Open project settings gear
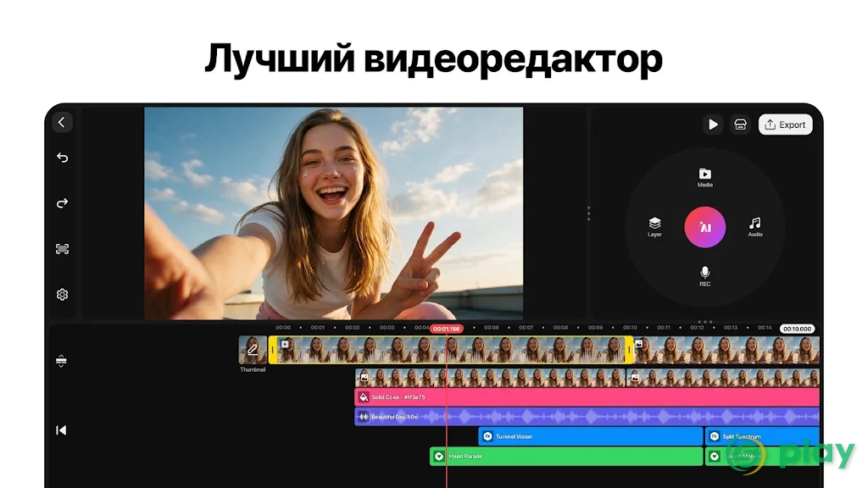Viewport: 868px width, 488px height. (62, 294)
